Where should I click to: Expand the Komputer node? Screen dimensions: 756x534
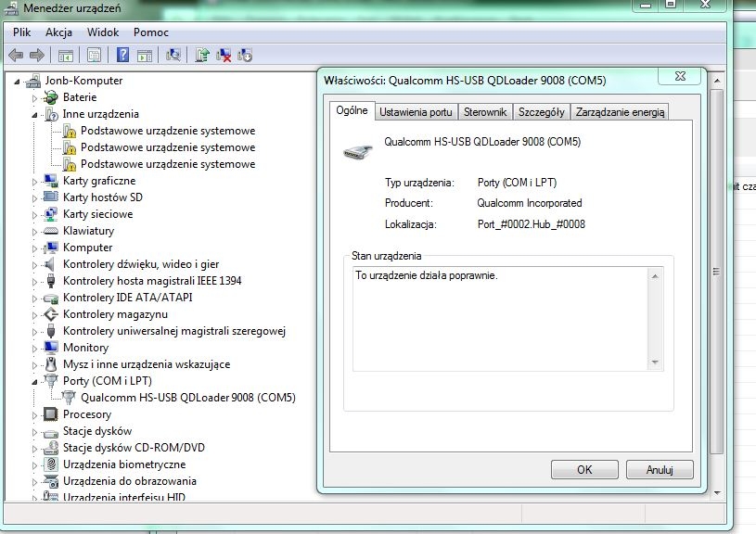coord(34,248)
